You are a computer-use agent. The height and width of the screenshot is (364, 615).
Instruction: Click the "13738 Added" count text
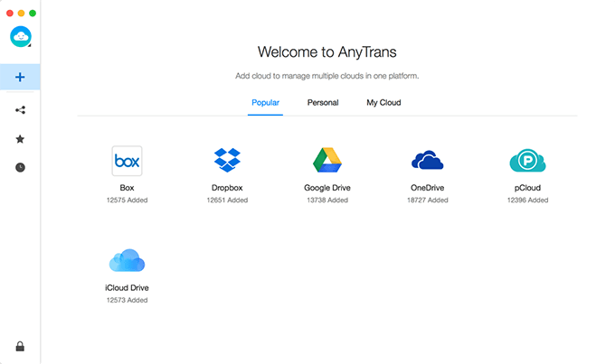pos(327,200)
